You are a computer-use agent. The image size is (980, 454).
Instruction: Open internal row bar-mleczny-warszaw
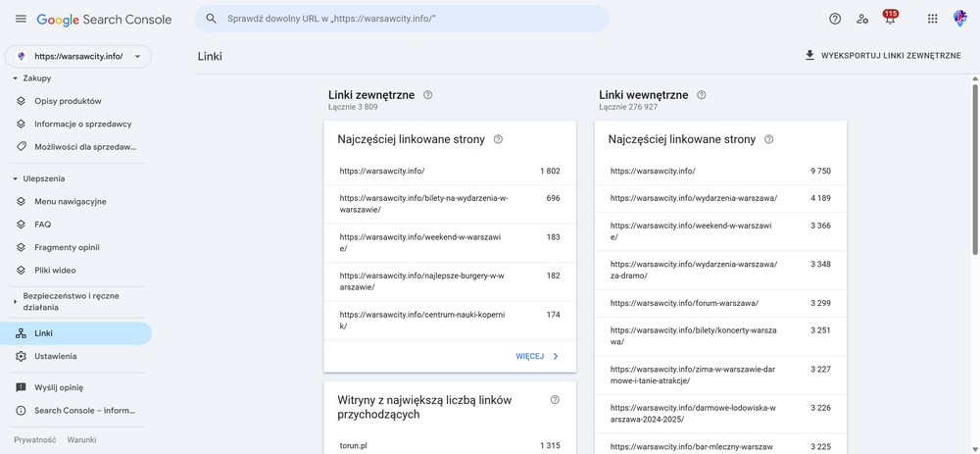[x=720, y=445]
